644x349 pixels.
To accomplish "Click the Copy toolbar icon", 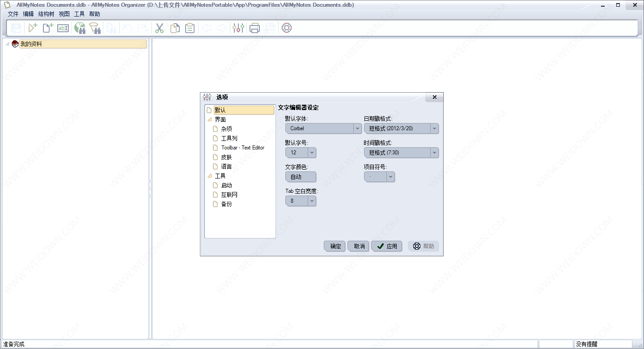I will coord(175,28).
